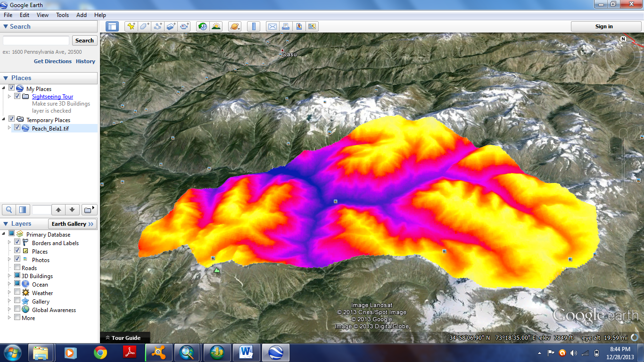Toggle the sidebar visibility icon
The image size is (644, 362).
click(x=112, y=26)
